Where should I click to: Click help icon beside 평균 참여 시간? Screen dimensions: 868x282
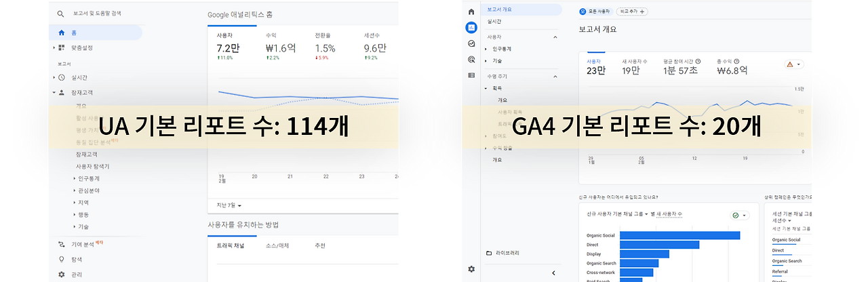click(698, 61)
